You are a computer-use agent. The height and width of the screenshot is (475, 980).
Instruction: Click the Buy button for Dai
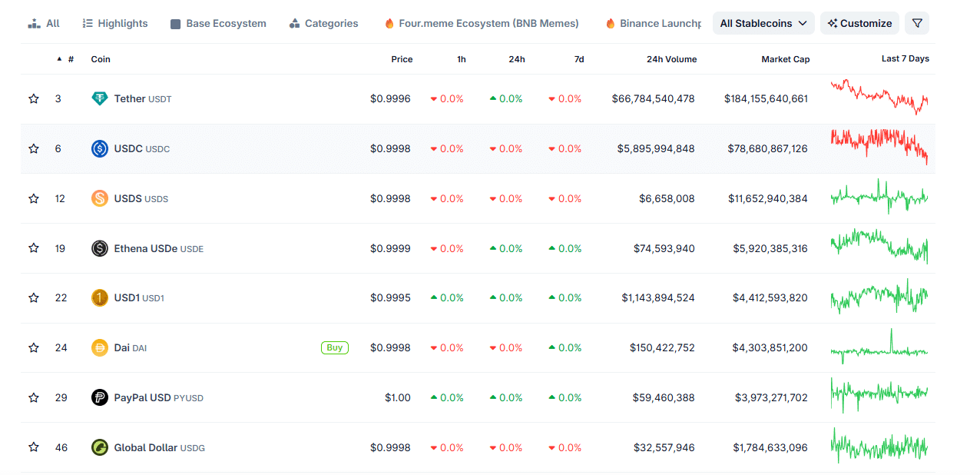[334, 347]
